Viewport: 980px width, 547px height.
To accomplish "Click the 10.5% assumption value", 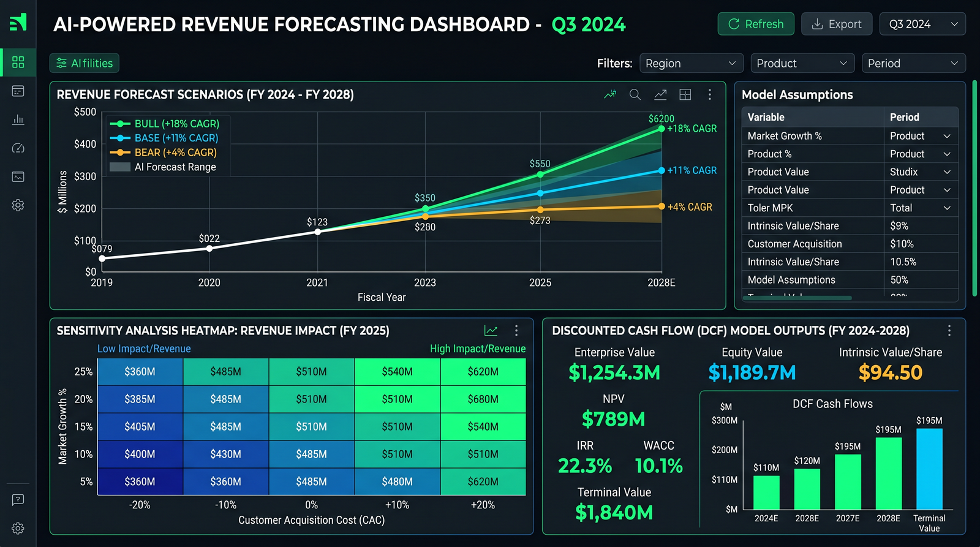I will pyautogui.click(x=903, y=262).
